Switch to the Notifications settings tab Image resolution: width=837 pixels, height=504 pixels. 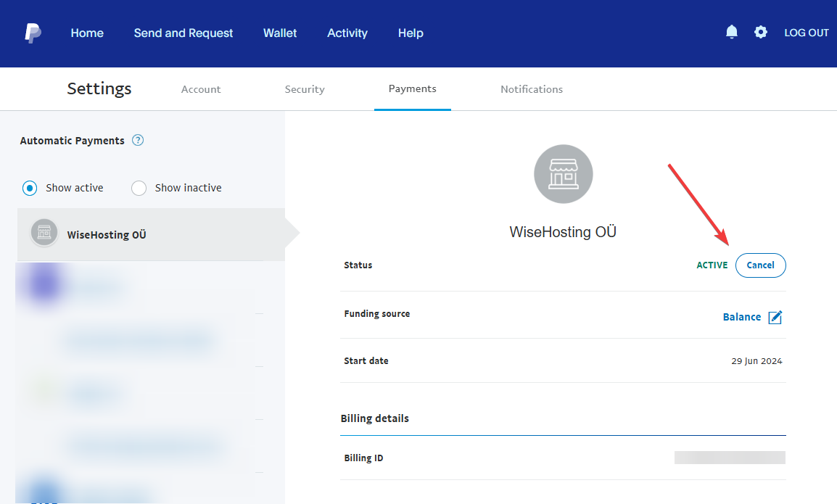tap(532, 89)
